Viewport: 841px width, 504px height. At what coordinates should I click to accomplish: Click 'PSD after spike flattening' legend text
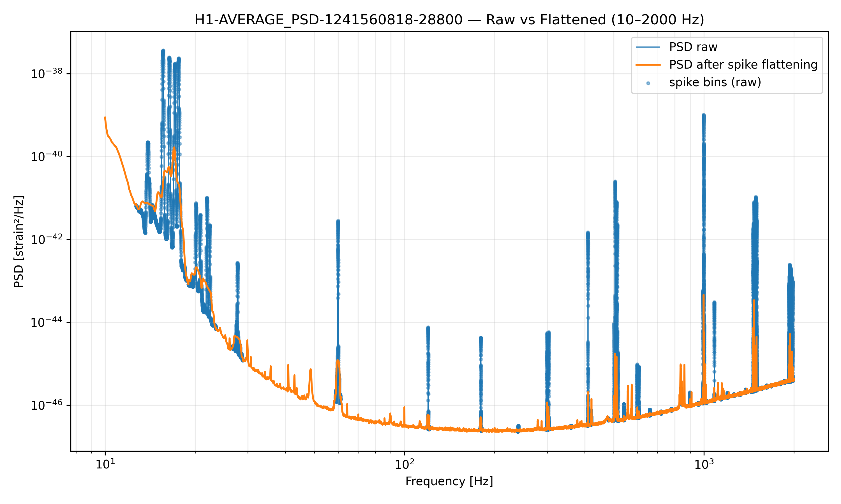click(743, 64)
